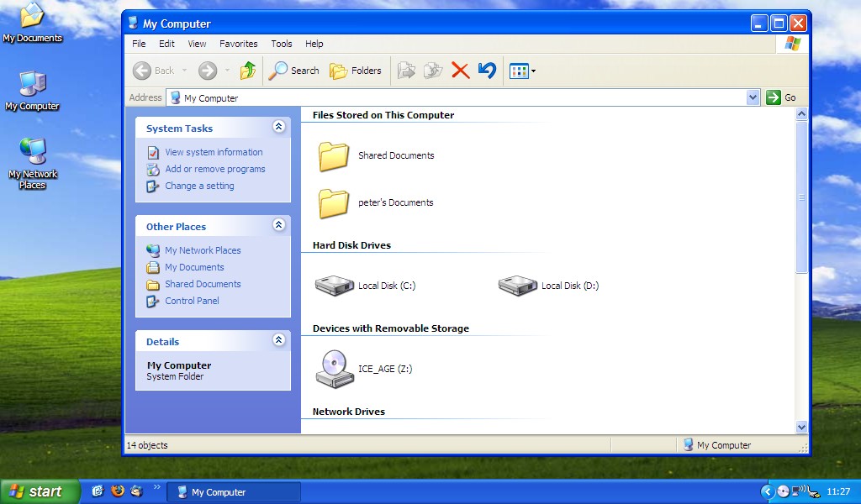This screenshot has height=504, width=861.
Task: Open Control Panel link
Action: [x=192, y=301]
